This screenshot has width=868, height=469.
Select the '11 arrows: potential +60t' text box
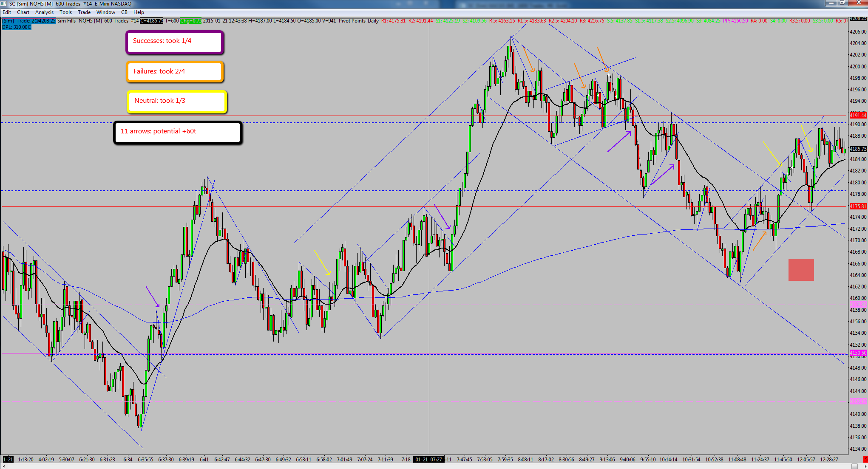tap(178, 133)
